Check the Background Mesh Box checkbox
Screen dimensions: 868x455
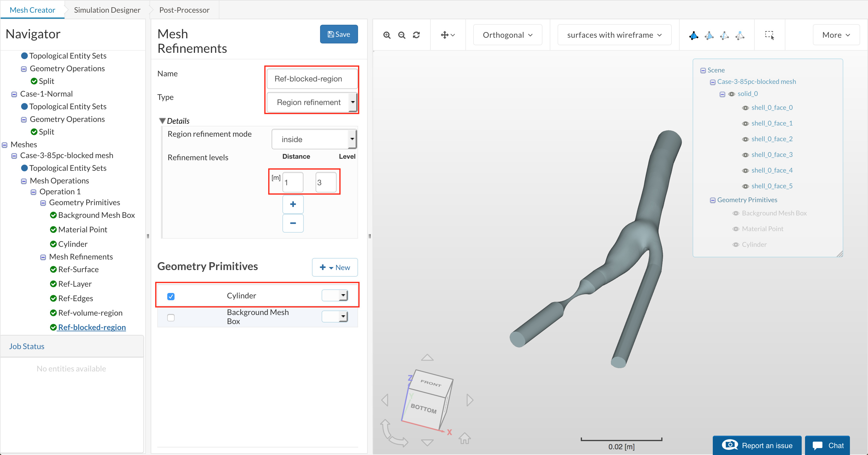[x=171, y=317]
